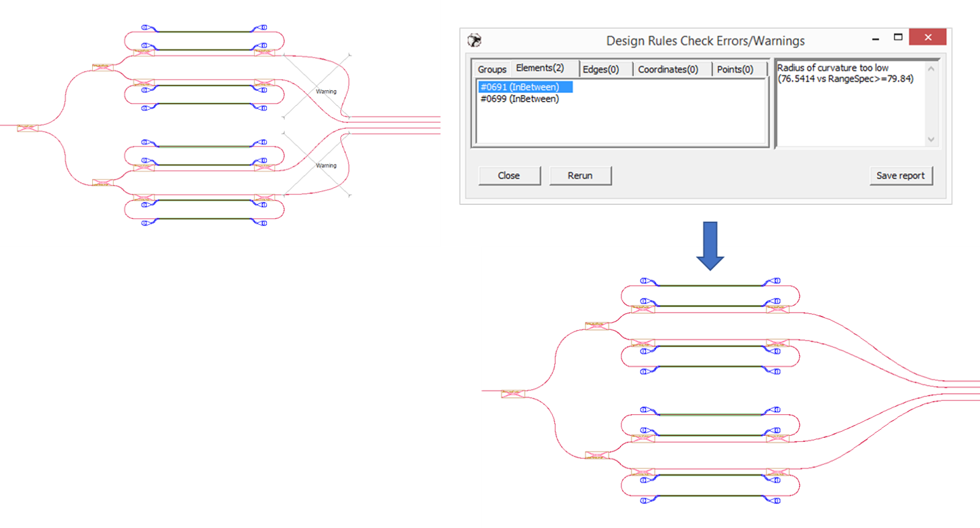This screenshot has width=980, height=528.
Task: Open the Points(0) tab
Action: pyautogui.click(x=735, y=68)
